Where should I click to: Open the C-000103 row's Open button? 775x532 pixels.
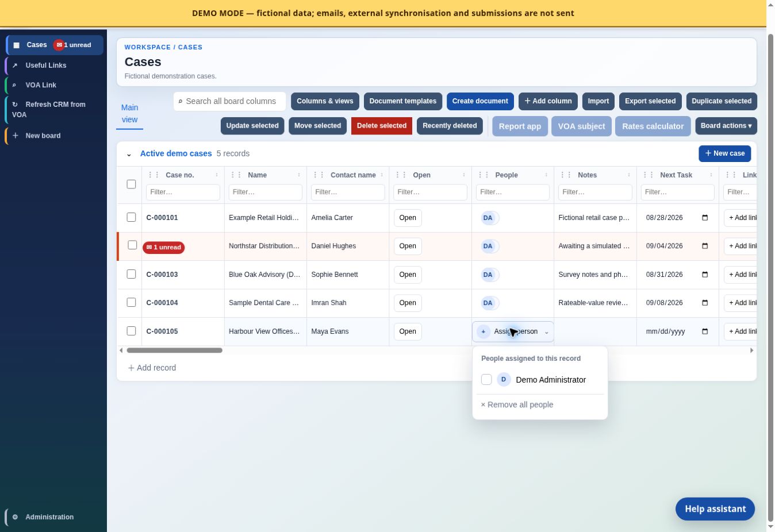tap(408, 275)
